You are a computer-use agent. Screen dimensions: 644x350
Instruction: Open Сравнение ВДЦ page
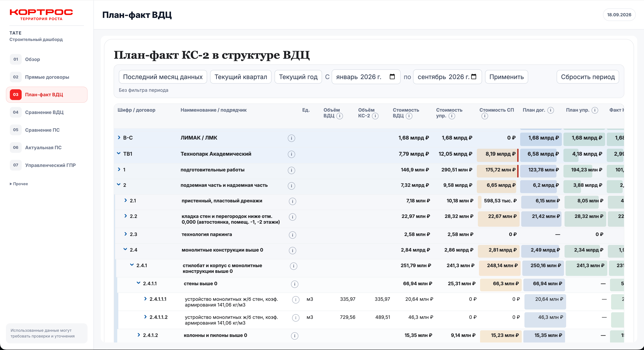(47, 112)
